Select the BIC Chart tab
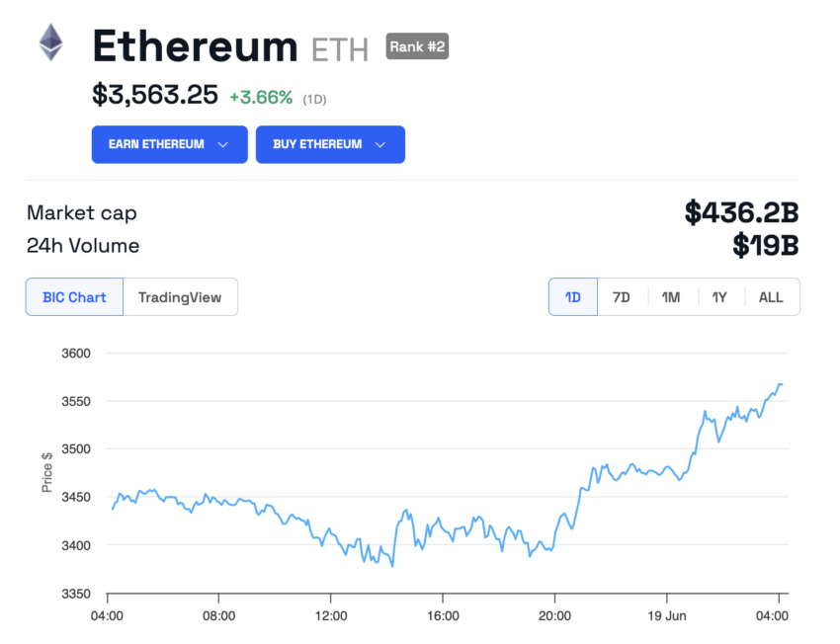The height and width of the screenshot is (644, 840). pyautogui.click(x=74, y=296)
